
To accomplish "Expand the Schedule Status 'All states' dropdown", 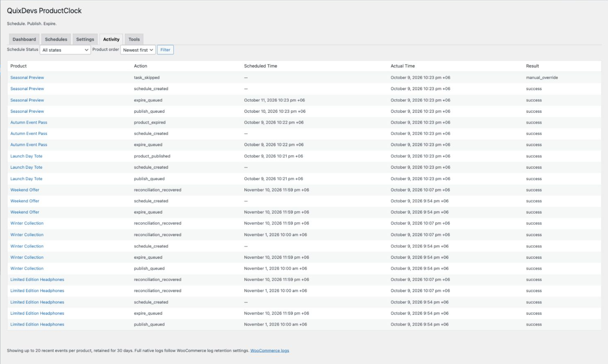I will point(65,50).
